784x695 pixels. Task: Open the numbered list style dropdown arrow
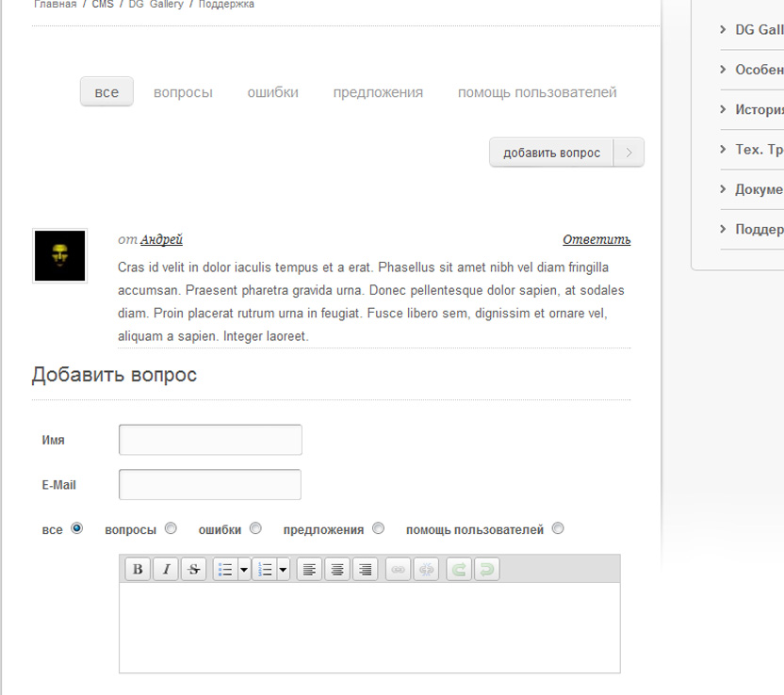click(283, 569)
